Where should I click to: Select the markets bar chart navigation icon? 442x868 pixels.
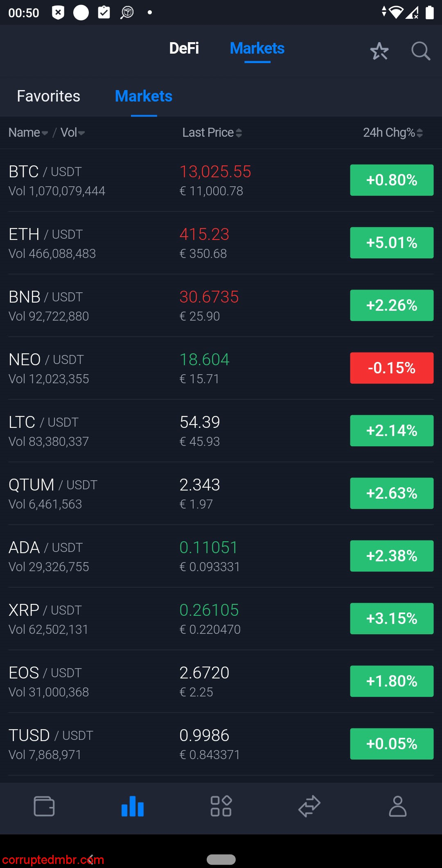coord(133,806)
